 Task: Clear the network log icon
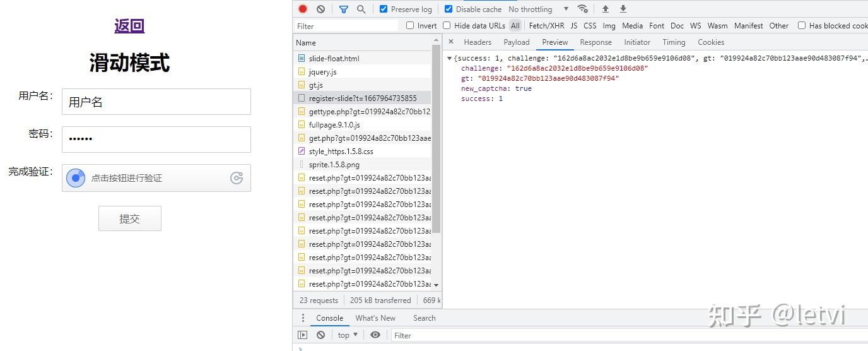[320, 9]
